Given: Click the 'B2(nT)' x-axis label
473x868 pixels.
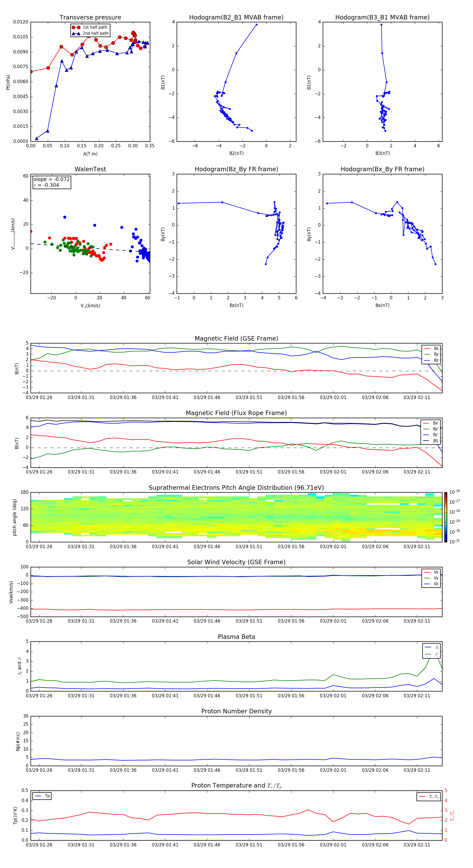Looking at the screenshot, I should pyautogui.click(x=236, y=153).
